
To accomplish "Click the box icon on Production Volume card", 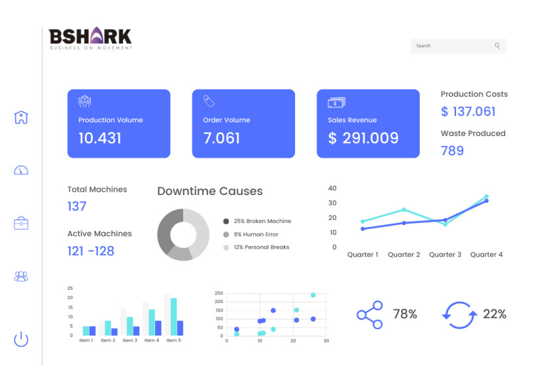I will [84, 101].
